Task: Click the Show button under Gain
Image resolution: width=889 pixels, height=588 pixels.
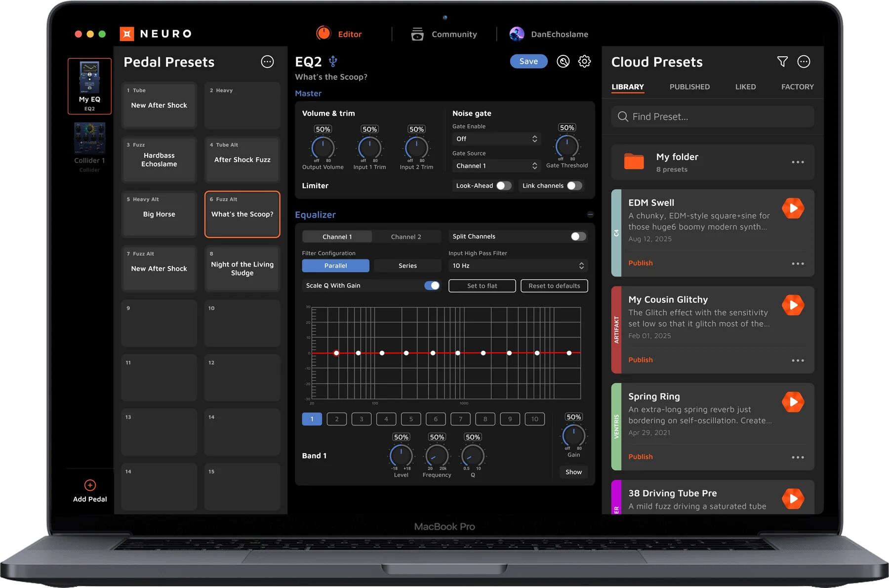Action: coord(573,472)
